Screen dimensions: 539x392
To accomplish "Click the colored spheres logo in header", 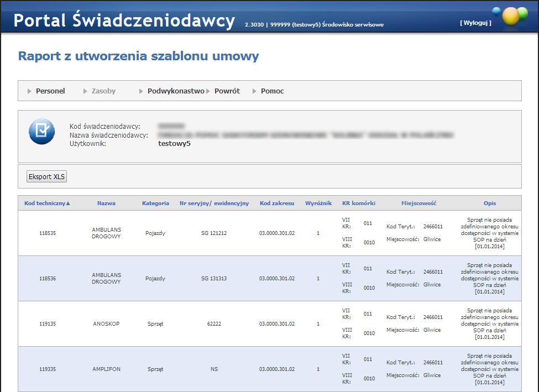I will [x=511, y=15].
